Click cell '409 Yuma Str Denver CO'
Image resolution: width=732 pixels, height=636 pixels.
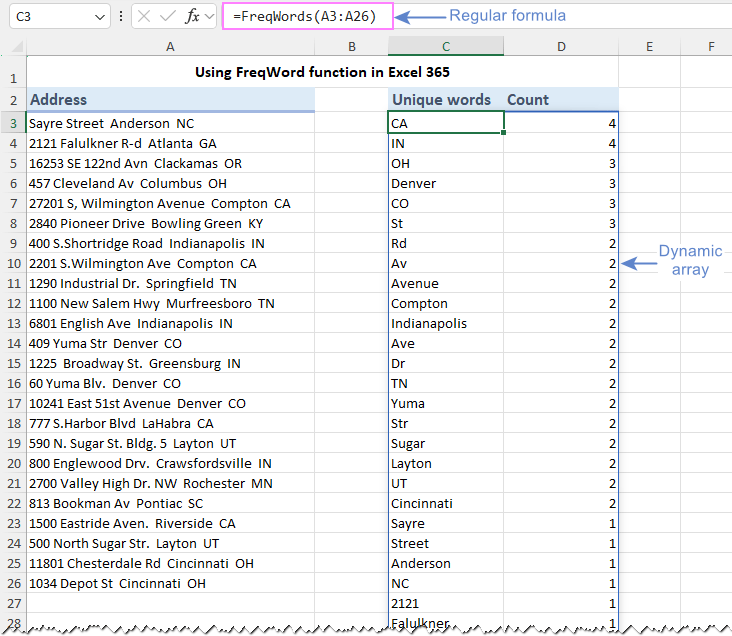(170, 344)
